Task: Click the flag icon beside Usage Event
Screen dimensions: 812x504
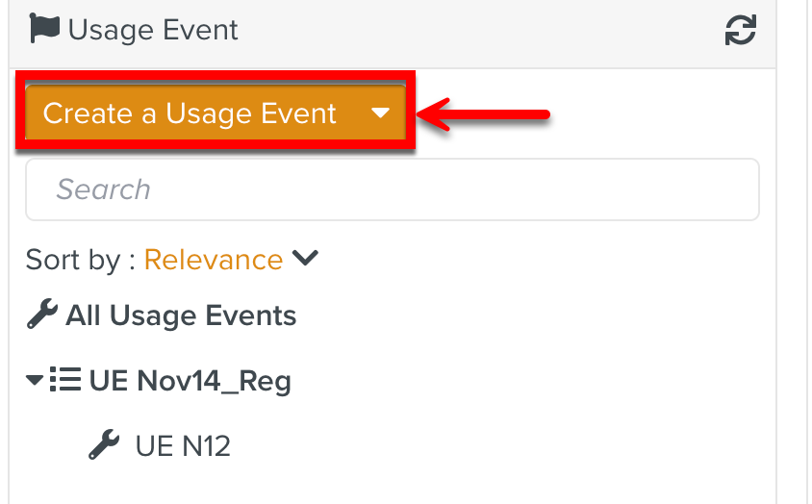Action: pos(44,29)
